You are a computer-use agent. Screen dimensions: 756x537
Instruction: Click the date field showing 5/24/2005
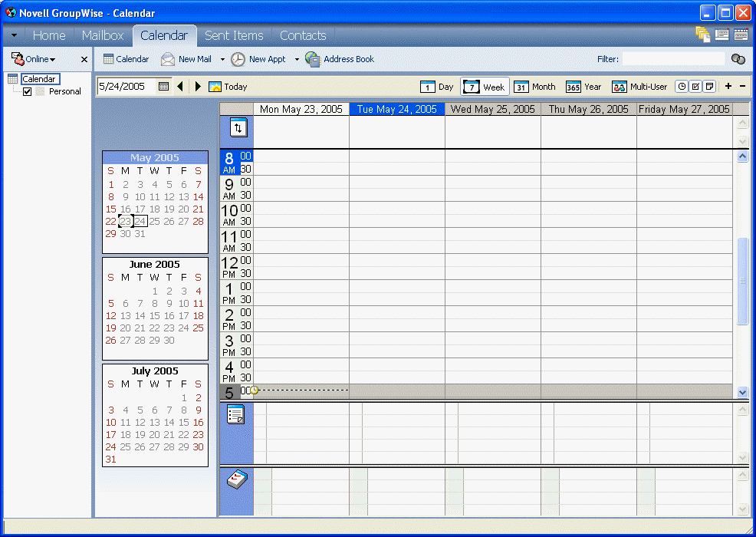point(127,87)
